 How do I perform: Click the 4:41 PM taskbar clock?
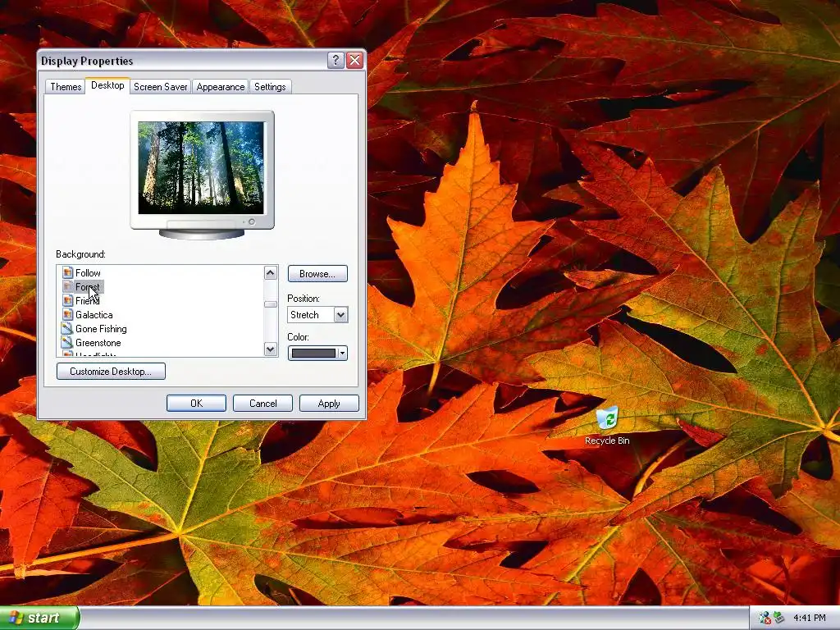coord(810,618)
